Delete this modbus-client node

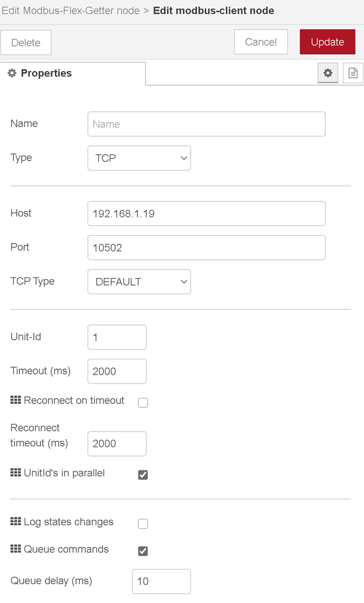(x=26, y=42)
